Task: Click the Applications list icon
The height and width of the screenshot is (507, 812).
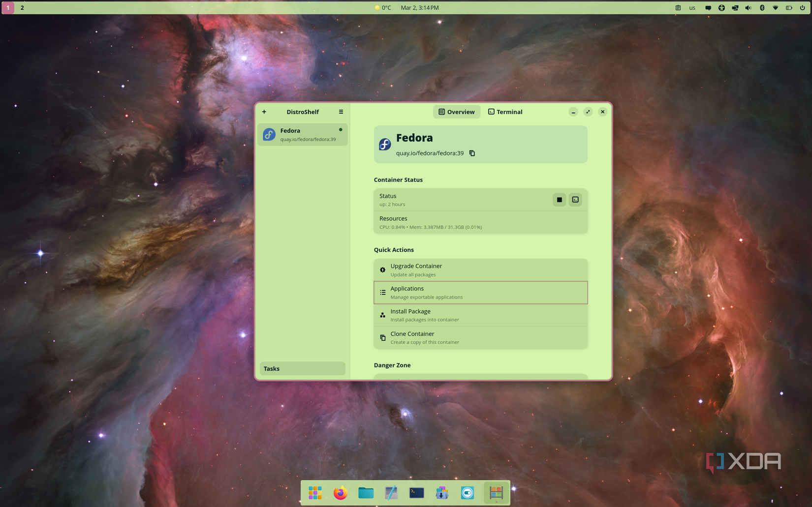Action: click(382, 293)
